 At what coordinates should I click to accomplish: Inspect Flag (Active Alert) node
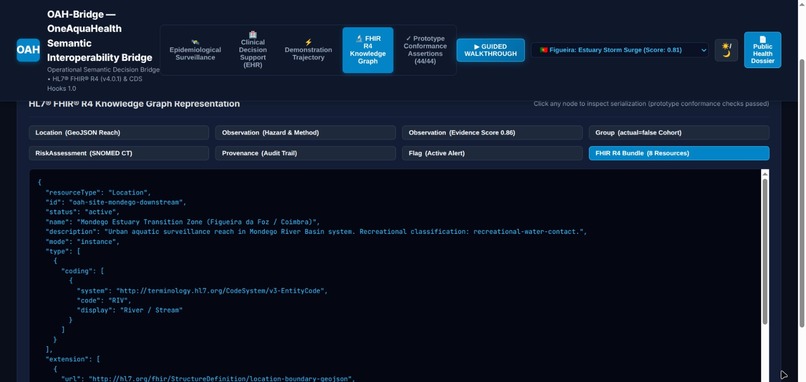(x=492, y=153)
